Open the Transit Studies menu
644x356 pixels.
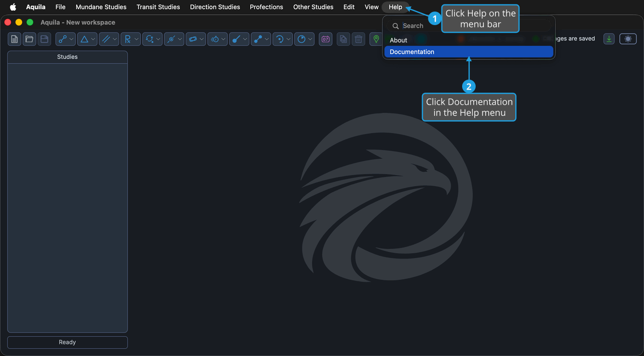coord(158,7)
